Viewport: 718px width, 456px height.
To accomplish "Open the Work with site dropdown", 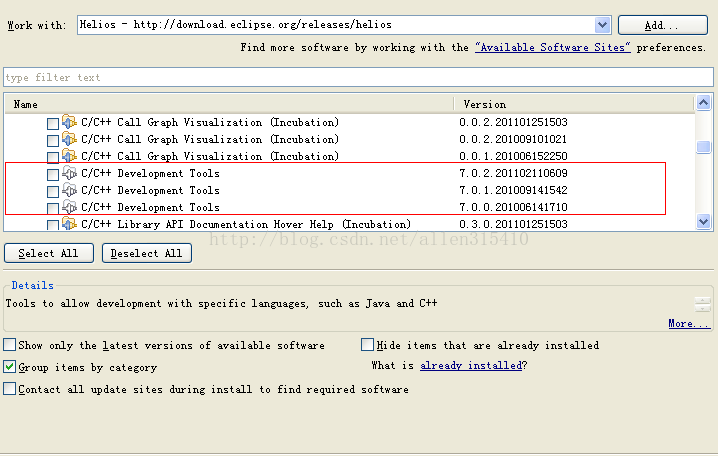I will (x=602, y=25).
